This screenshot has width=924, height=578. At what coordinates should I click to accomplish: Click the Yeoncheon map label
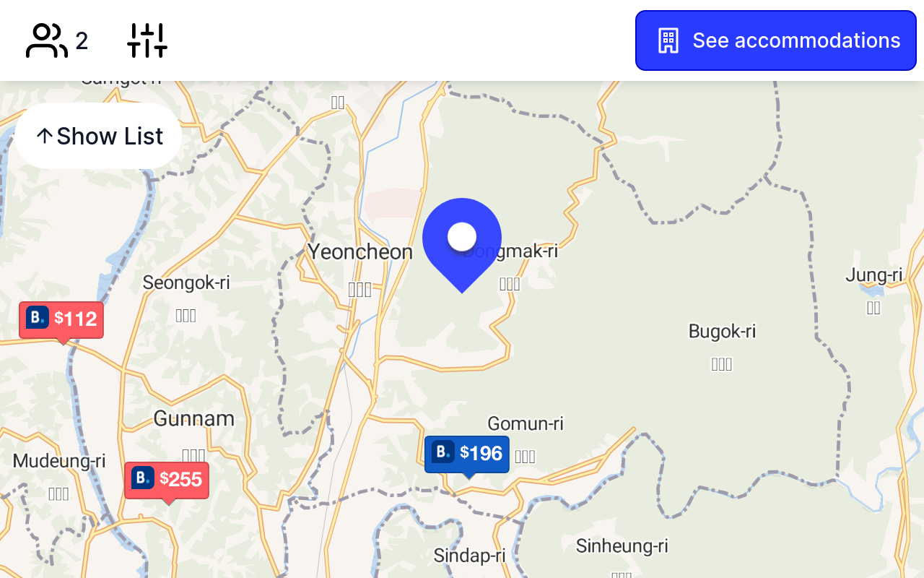click(x=360, y=251)
